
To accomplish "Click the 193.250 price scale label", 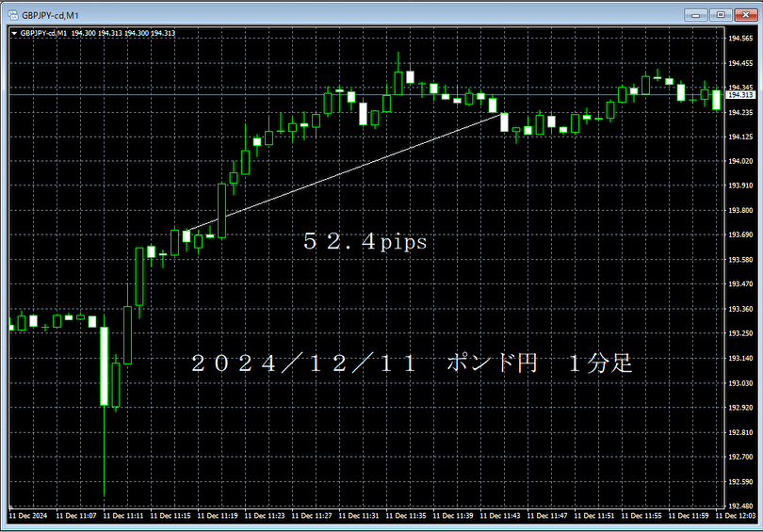I will point(740,333).
